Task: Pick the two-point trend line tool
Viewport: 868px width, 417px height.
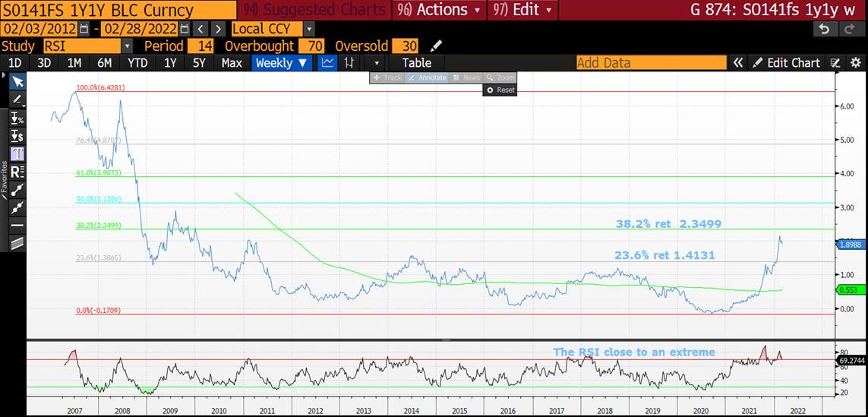Action: pyautogui.click(x=17, y=189)
